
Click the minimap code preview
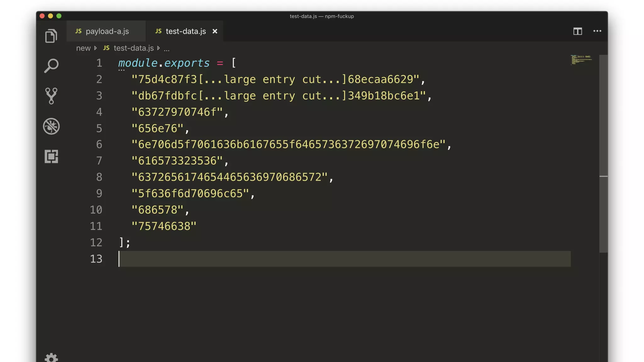coord(581,59)
